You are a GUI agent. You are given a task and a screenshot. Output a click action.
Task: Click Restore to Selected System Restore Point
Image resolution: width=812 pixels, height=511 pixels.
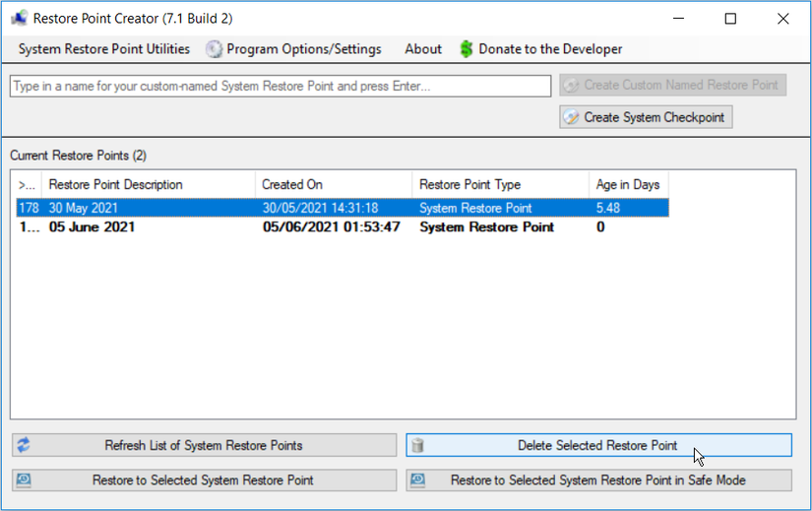[x=204, y=479]
